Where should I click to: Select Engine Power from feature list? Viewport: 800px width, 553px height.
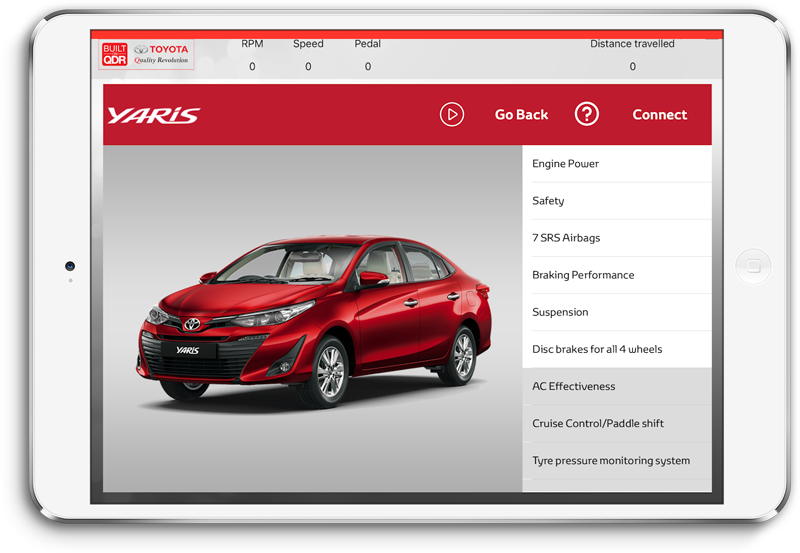tap(616, 164)
